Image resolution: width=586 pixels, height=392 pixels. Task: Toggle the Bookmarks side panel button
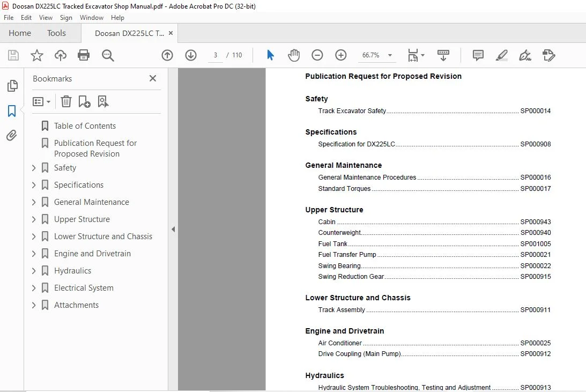(x=12, y=111)
